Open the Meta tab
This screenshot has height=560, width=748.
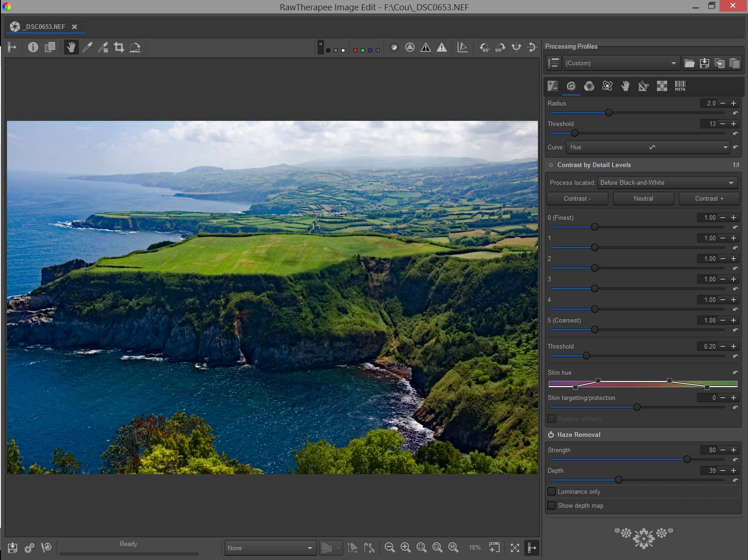pos(680,86)
